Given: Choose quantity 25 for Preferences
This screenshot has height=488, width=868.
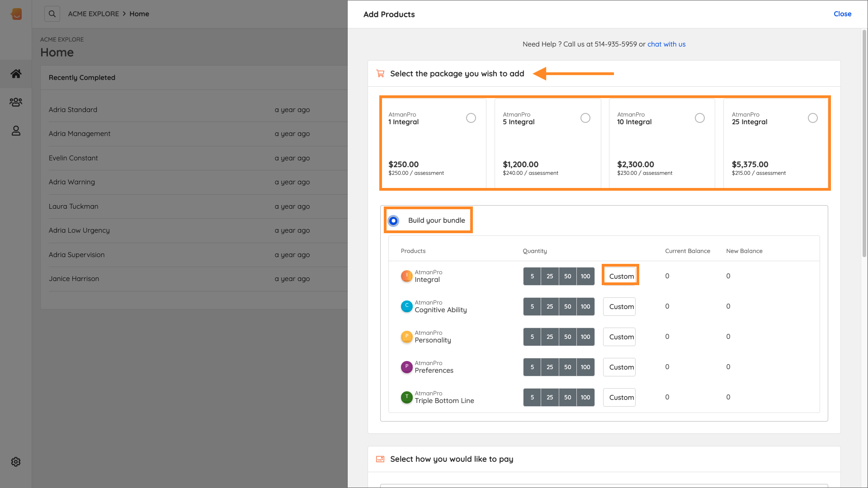Looking at the screenshot, I should pos(550,367).
